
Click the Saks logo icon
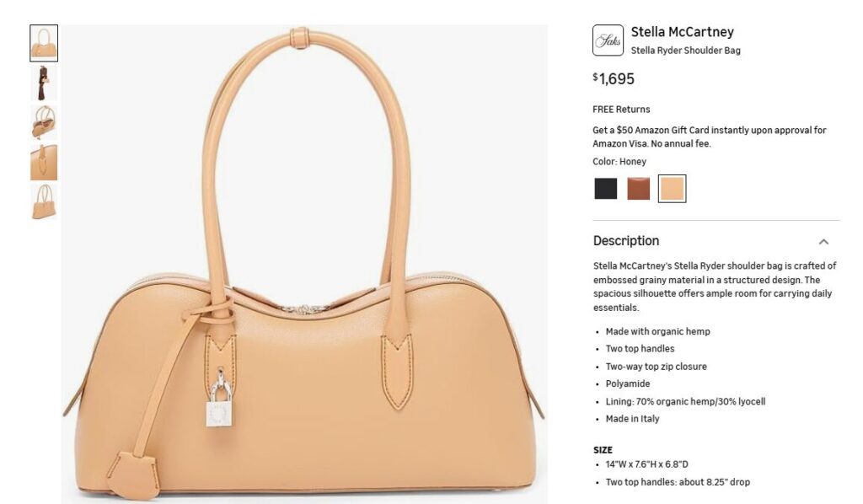(608, 40)
